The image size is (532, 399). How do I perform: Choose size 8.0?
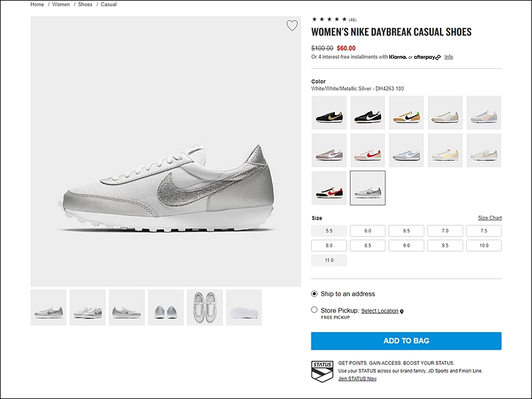(x=329, y=245)
